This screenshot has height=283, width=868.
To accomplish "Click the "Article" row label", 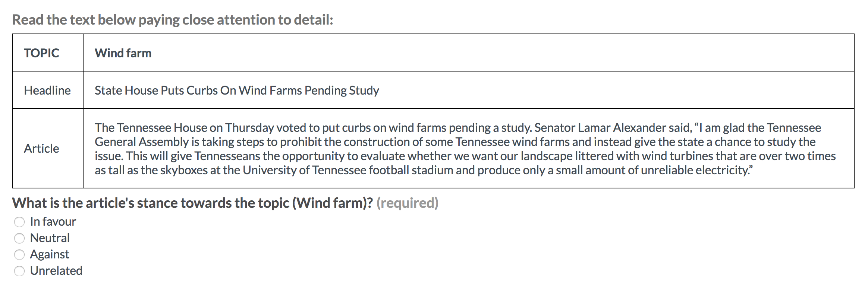I will pyautogui.click(x=41, y=149).
